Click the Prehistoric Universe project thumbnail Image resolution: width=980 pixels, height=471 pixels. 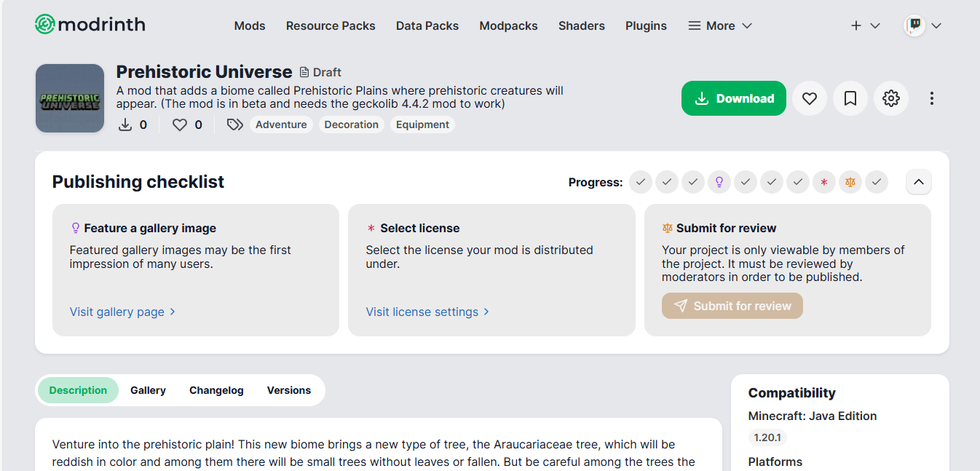[x=70, y=98]
